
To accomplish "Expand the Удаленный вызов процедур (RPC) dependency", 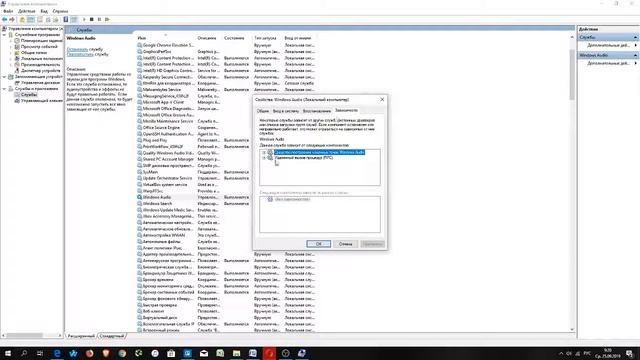I will click(264, 158).
